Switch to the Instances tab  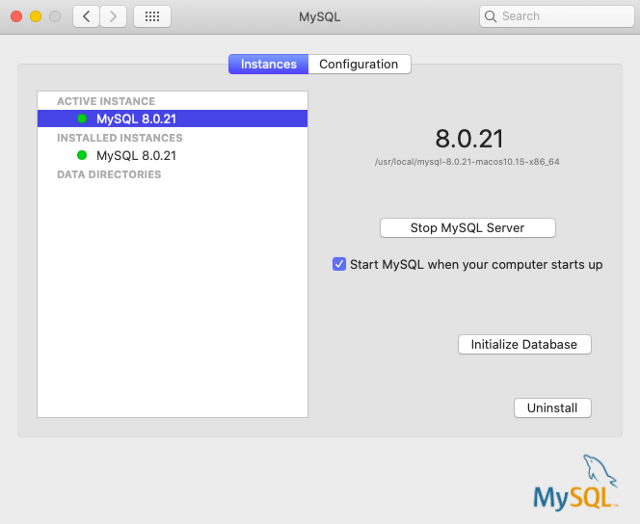point(269,64)
